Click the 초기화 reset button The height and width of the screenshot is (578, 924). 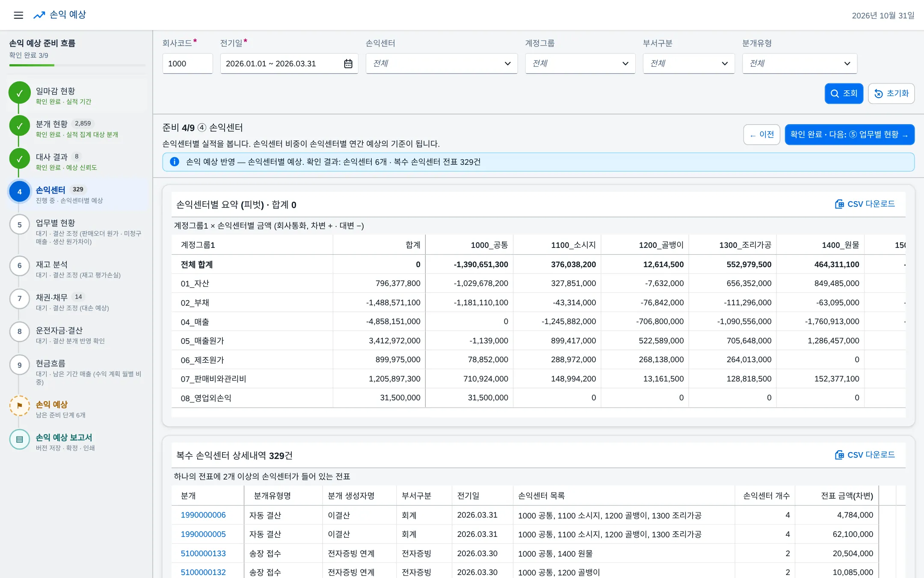pyautogui.click(x=891, y=93)
